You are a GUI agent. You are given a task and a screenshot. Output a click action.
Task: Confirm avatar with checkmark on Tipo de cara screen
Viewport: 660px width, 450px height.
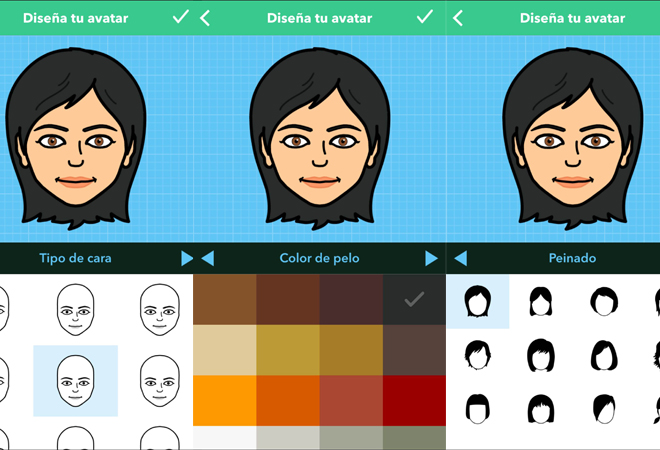180,17
